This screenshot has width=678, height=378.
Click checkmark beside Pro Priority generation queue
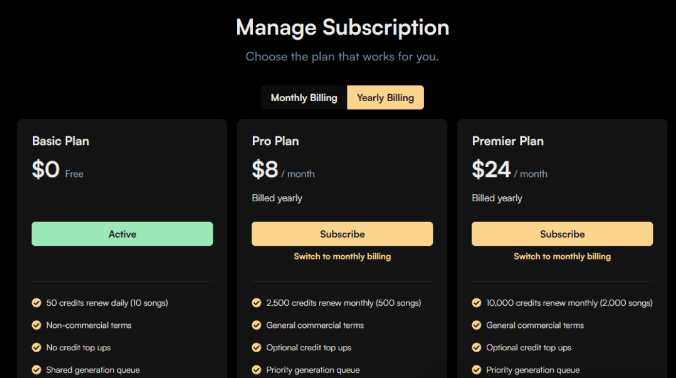(x=256, y=370)
